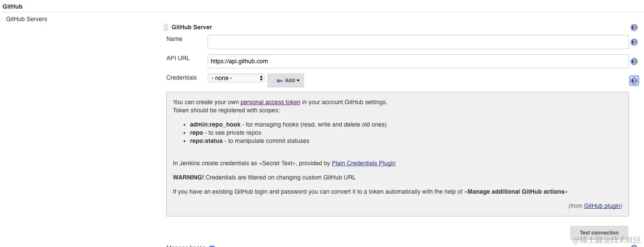This screenshot has height=247, width=644.
Task: Click the GitHub Servers label
Action: [27, 19]
